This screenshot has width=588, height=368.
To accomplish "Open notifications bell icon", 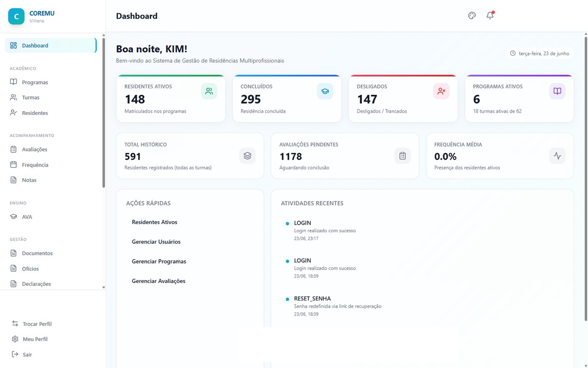I will pos(490,16).
